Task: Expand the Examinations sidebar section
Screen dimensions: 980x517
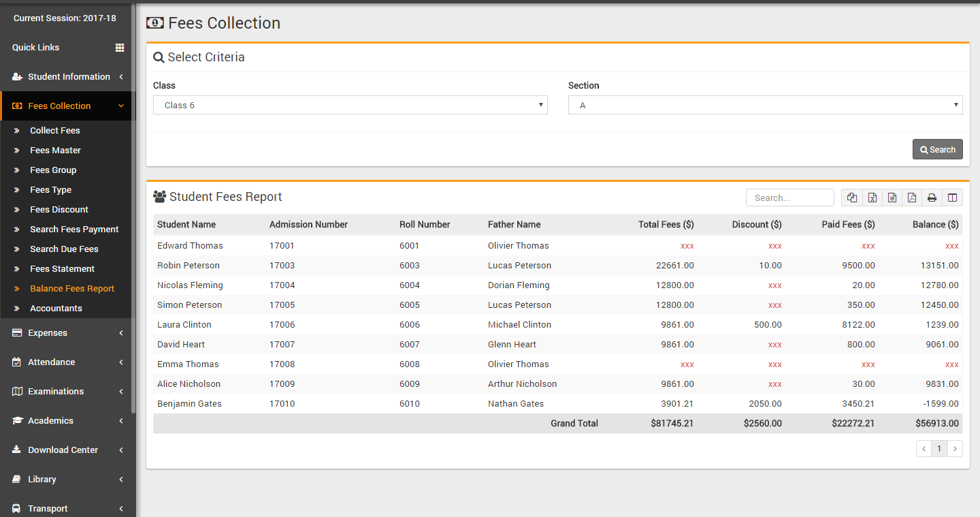Action: point(68,392)
